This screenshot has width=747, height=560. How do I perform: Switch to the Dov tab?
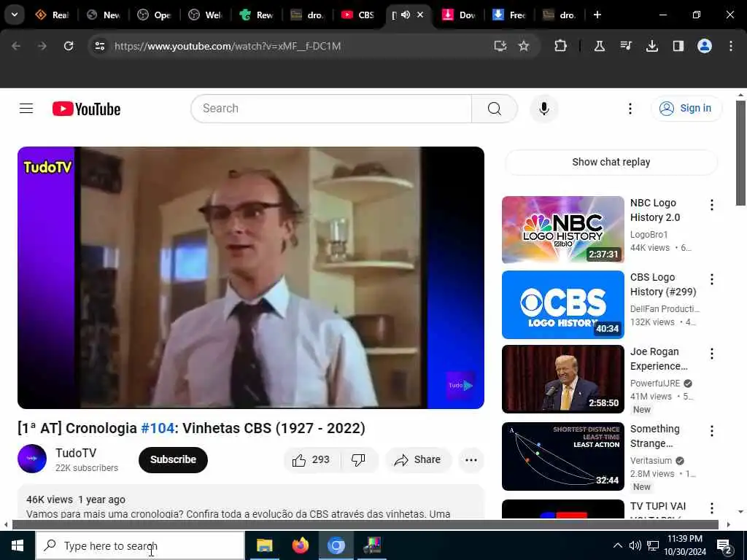tap(458, 15)
